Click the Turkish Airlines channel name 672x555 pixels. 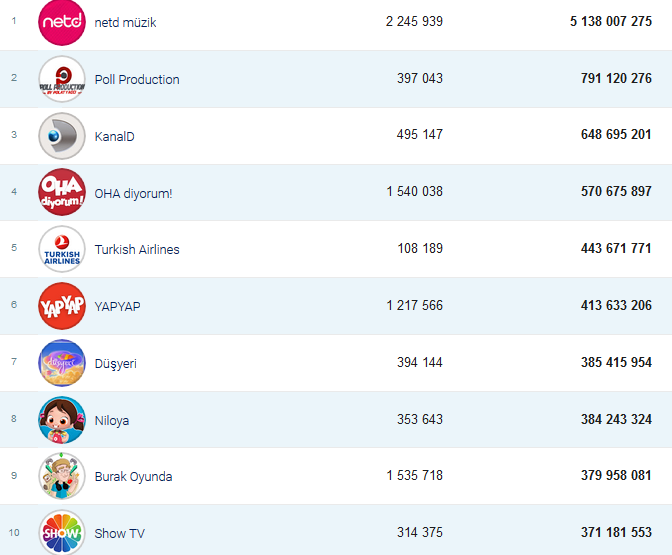click(137, 249)
